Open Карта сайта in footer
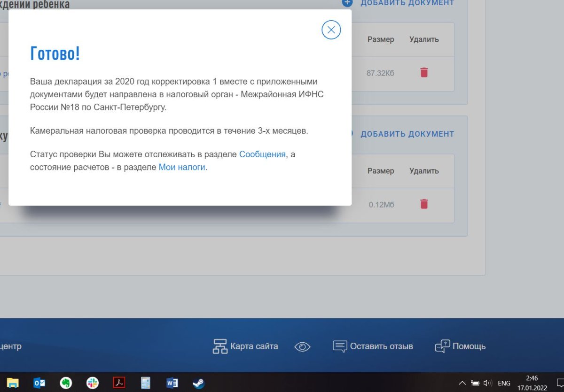Screen dimensions: 564x392 (245, 346)
